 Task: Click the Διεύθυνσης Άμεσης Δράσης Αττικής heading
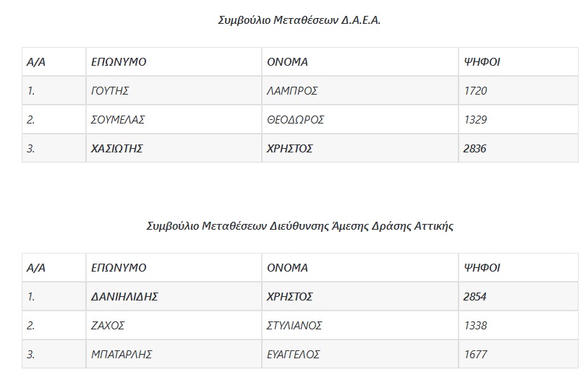(299, 225)
